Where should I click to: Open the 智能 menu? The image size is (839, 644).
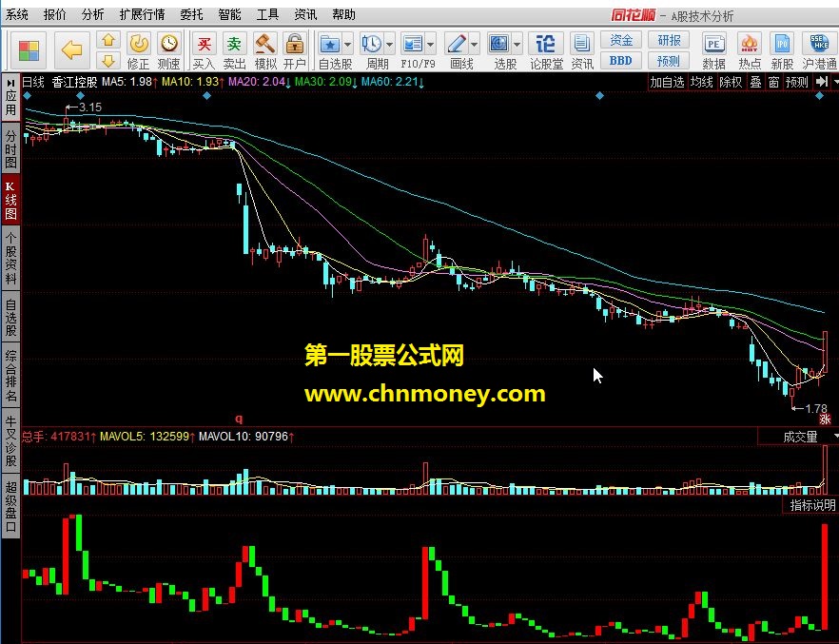point(229,14)
